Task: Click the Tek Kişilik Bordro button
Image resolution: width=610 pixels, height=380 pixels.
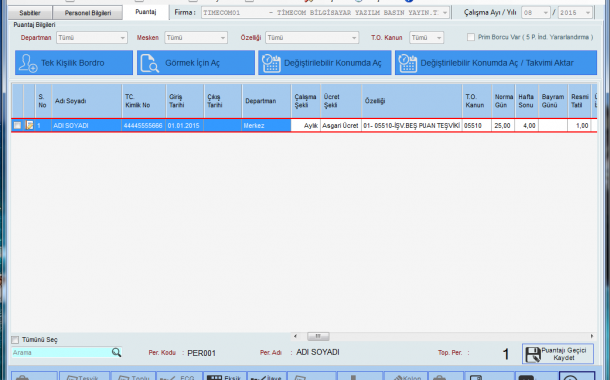Action: (x=74, y=63)
